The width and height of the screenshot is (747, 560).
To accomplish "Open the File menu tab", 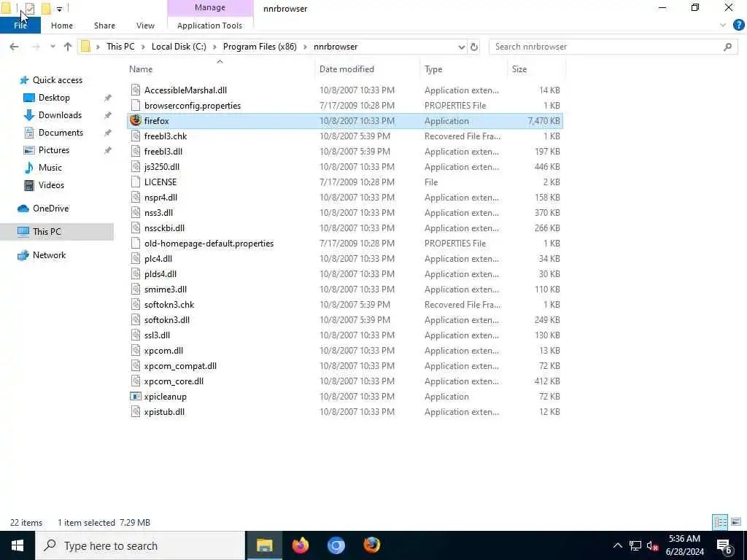I will click(20, 26).
